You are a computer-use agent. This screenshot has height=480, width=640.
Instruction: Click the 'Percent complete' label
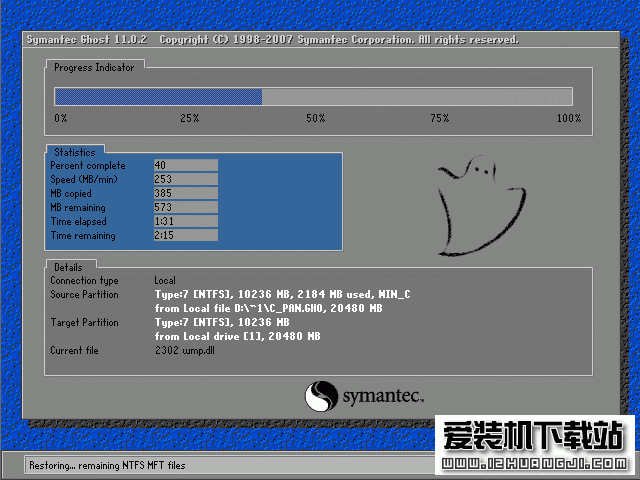click(88, 166)
